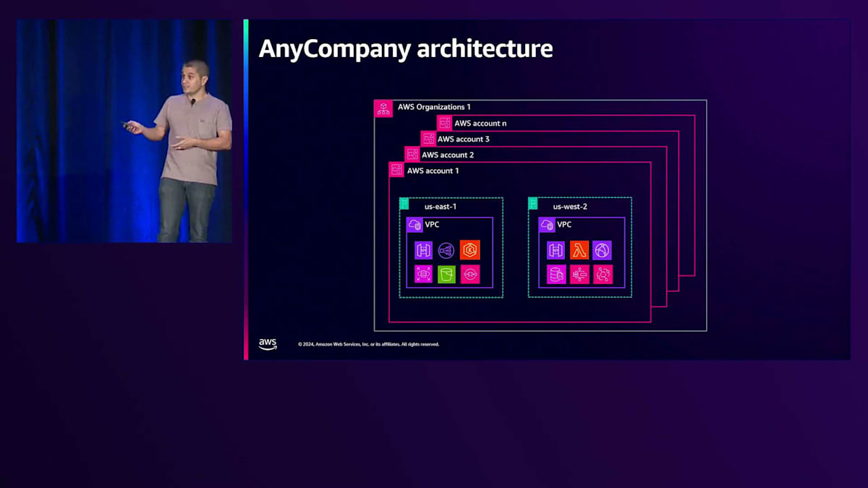The width and height of the screenshot is (868, 488).
Task: Click the 'AWS account 3' label
Action: pyautogui.click(x=464, y=139)
